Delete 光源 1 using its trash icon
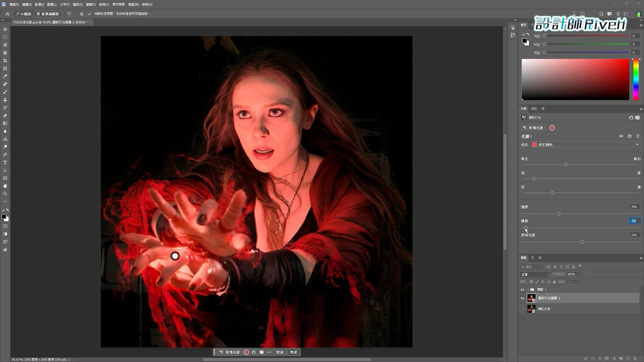Screen dimensions: 644x362 click(x=638, y=136)
